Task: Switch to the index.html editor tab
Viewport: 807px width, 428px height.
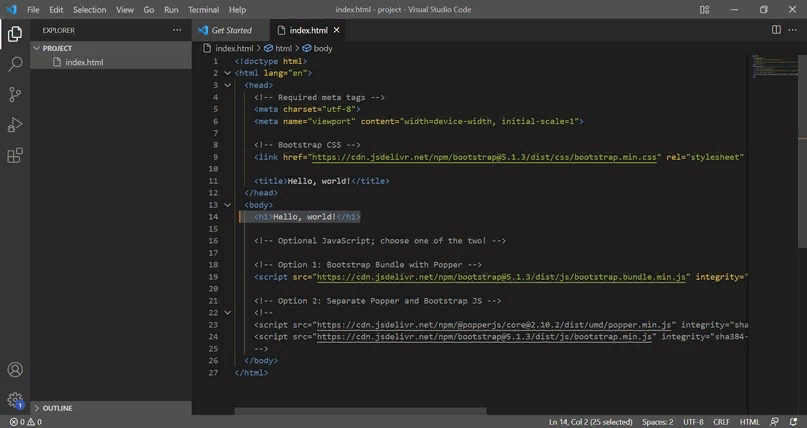Action: [x=308, y=30]
